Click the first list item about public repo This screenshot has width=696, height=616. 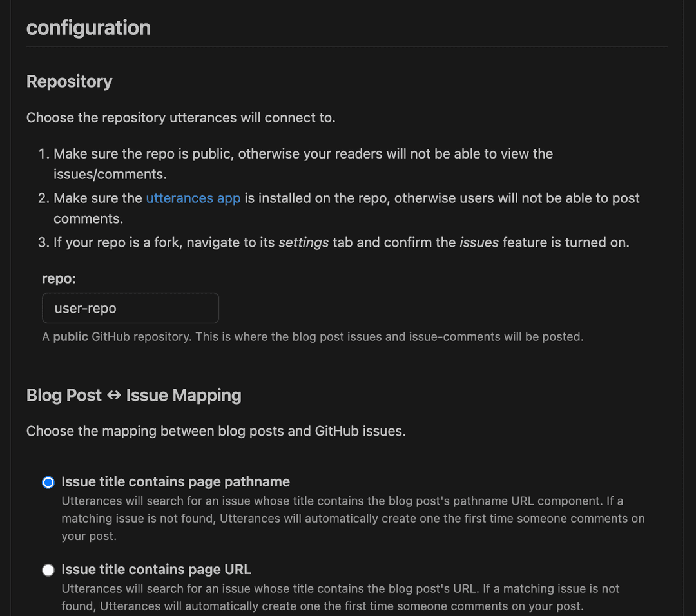(x=303, y=154)
